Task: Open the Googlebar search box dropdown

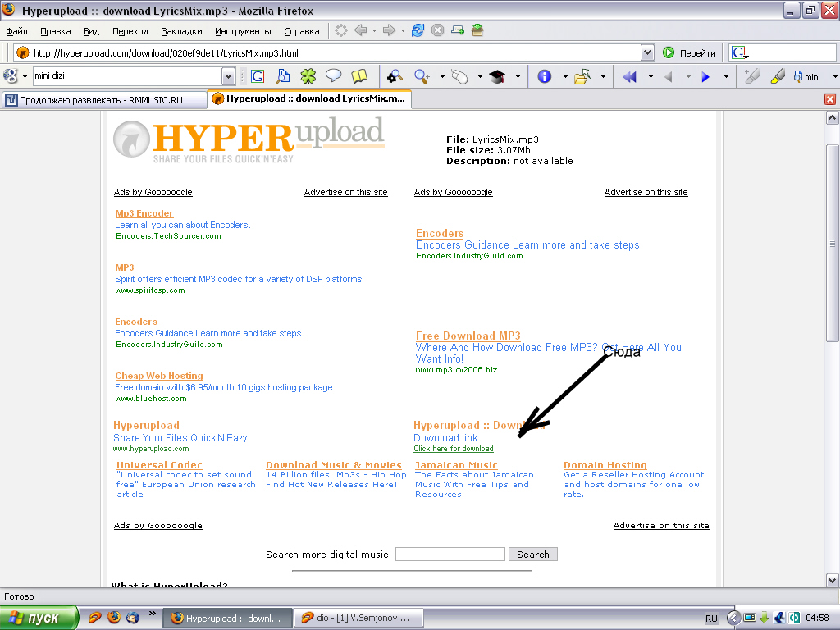Action: tap(228, 76)
